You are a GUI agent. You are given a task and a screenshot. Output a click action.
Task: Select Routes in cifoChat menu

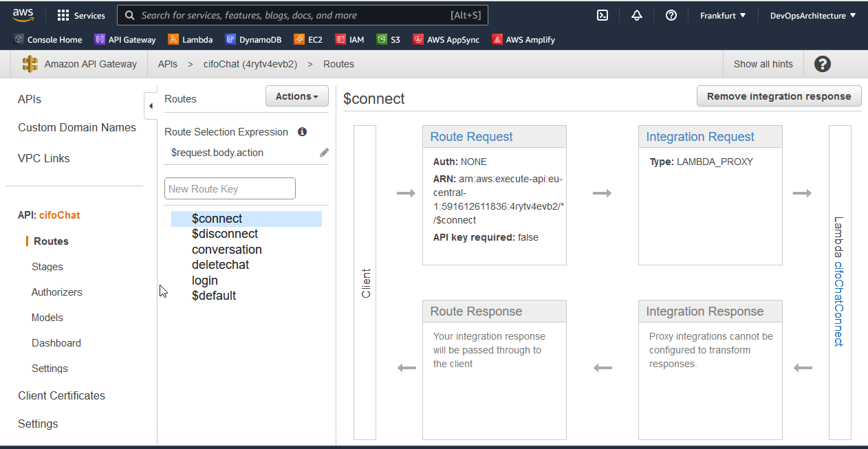[51, 241]
